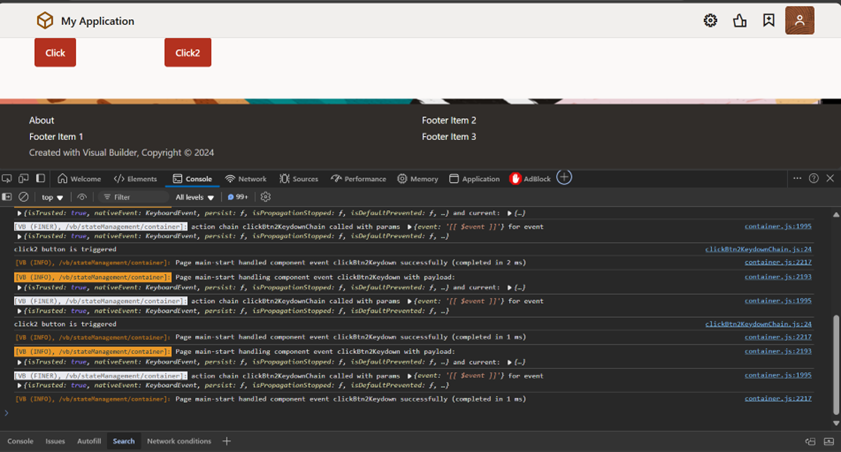Expand the last current object triangle
This screenshot has height=452, width=841.
510,362
